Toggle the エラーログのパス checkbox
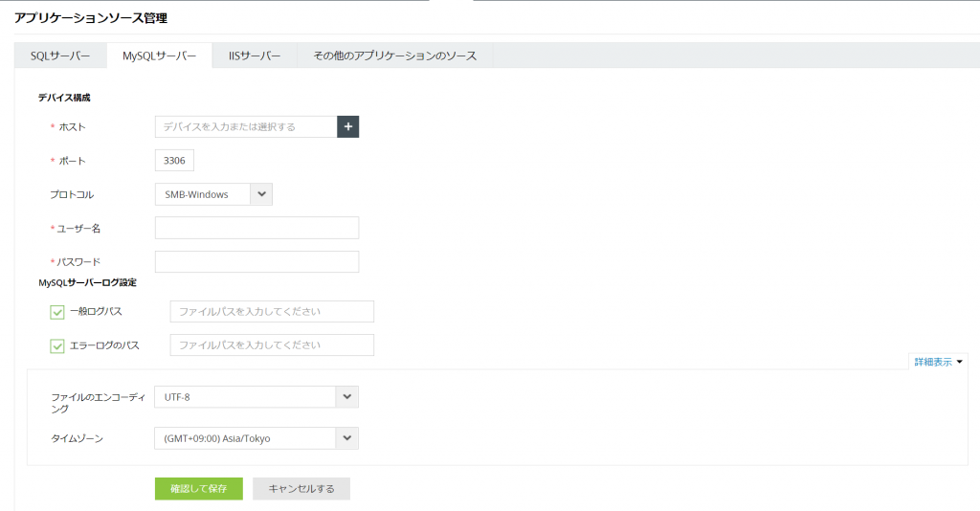The height and width of the screenshot is (511, 980). 56,345
